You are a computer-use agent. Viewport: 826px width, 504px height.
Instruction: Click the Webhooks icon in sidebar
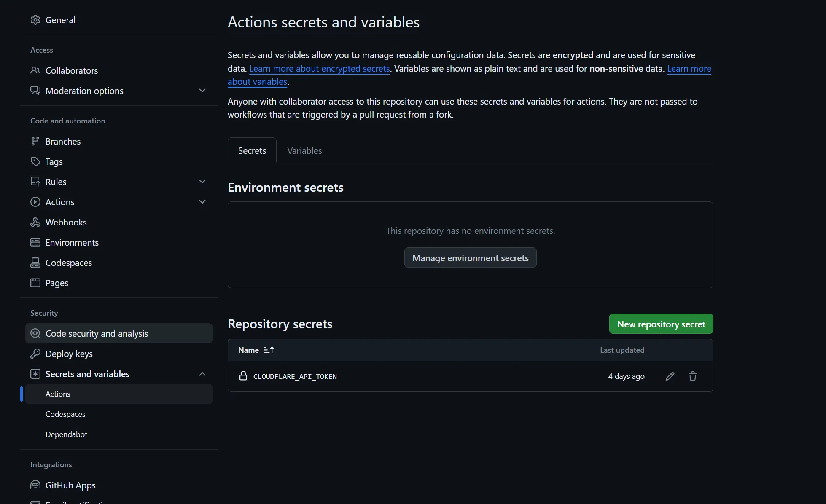pyautogui.click(x=35, y=223)
